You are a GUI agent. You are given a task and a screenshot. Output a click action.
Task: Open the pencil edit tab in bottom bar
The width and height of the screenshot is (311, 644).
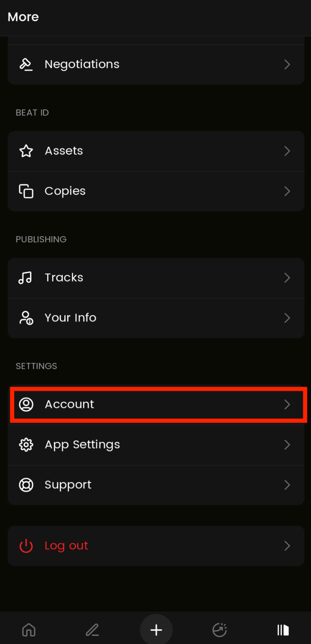(x=92, y=630)
